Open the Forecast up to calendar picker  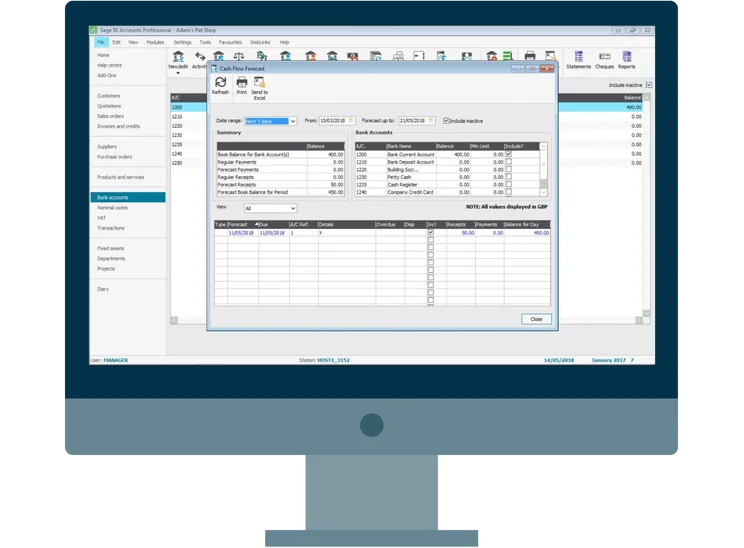[x=431, y=121]
